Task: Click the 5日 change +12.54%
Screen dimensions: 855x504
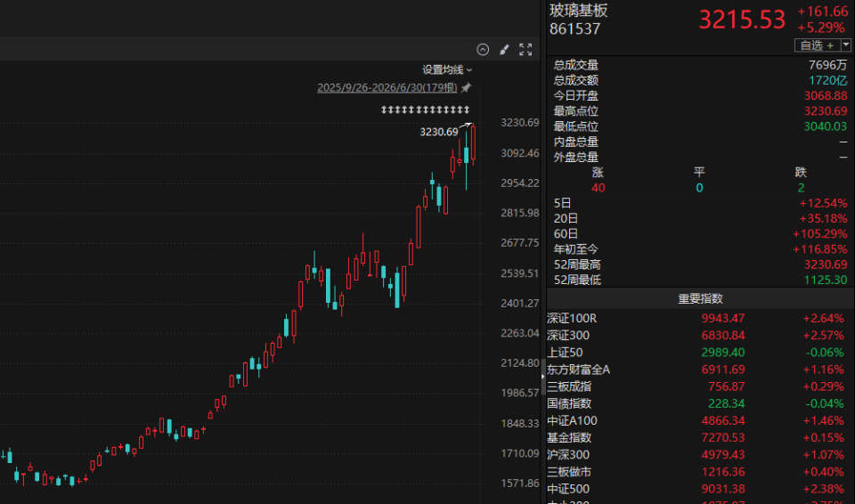Action: (823, 203)
